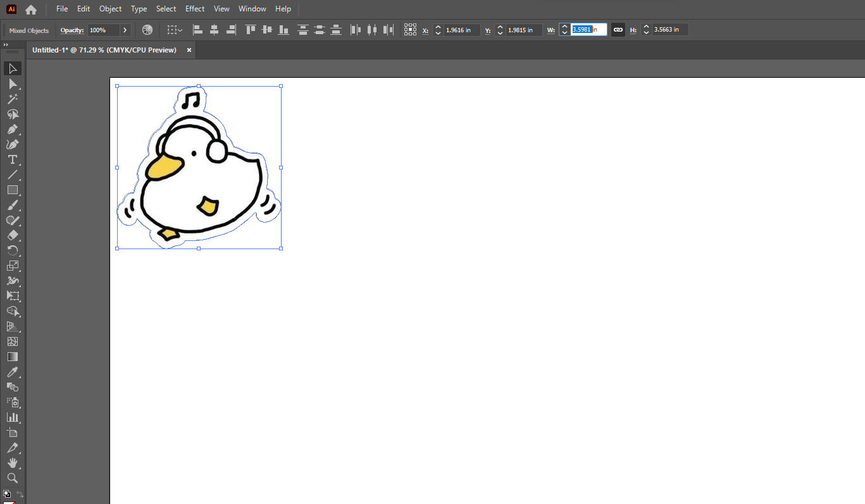Align selection to horizontal left

point(197,30)
